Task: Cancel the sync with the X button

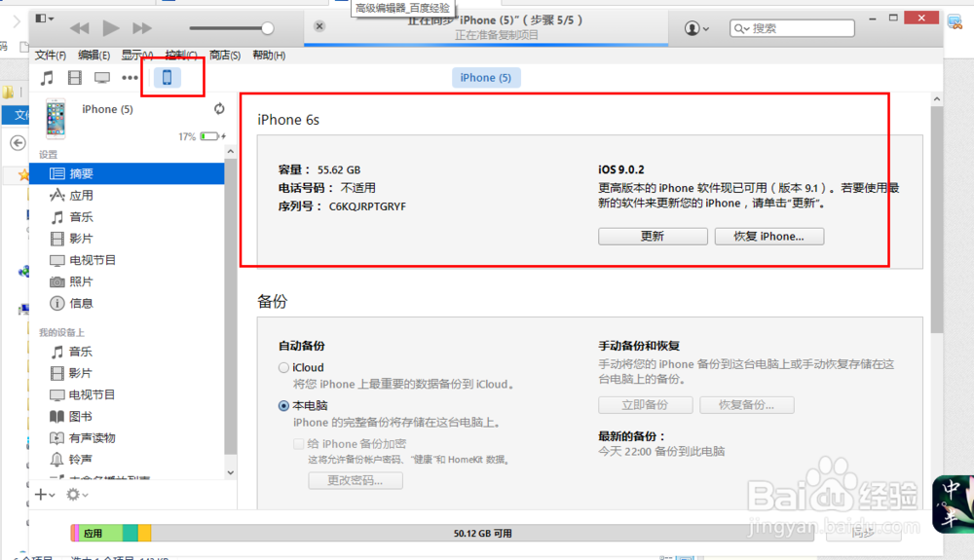Action: pyautogui.click(x=319, y=26)
